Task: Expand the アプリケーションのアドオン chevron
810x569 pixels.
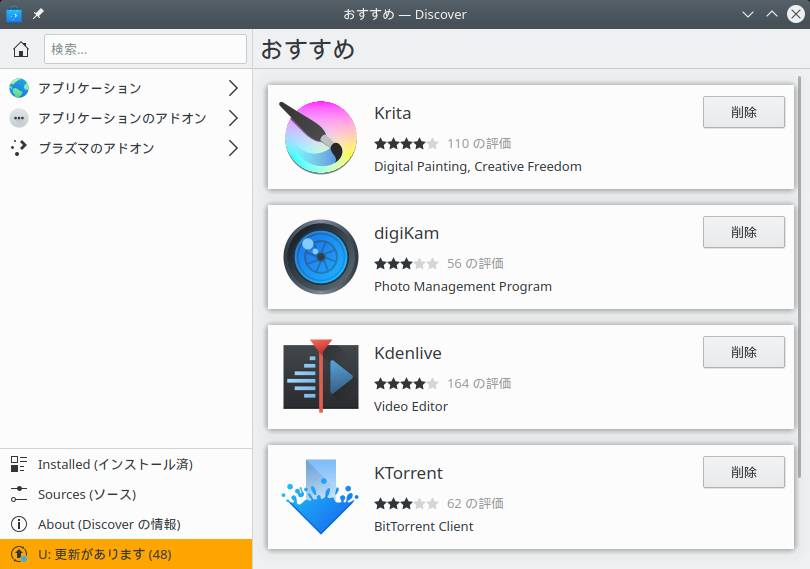Action: click(233, 118)
